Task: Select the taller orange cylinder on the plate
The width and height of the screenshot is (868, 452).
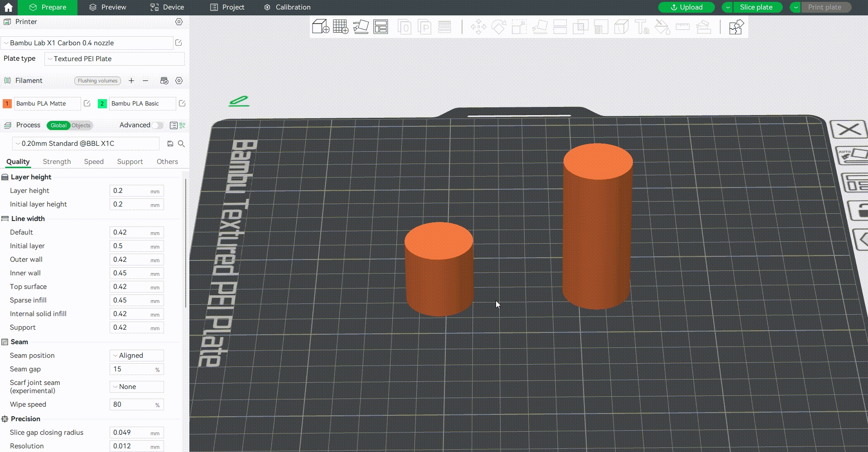Action: click(597, 226)
